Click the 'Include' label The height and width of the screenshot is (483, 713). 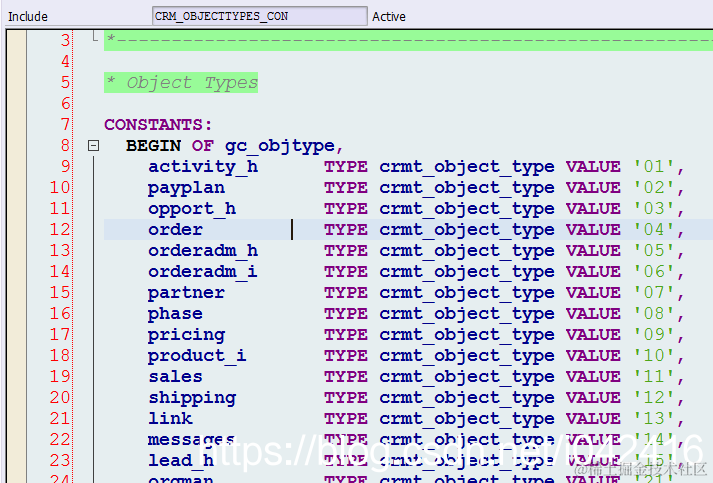tap(28, 17)
